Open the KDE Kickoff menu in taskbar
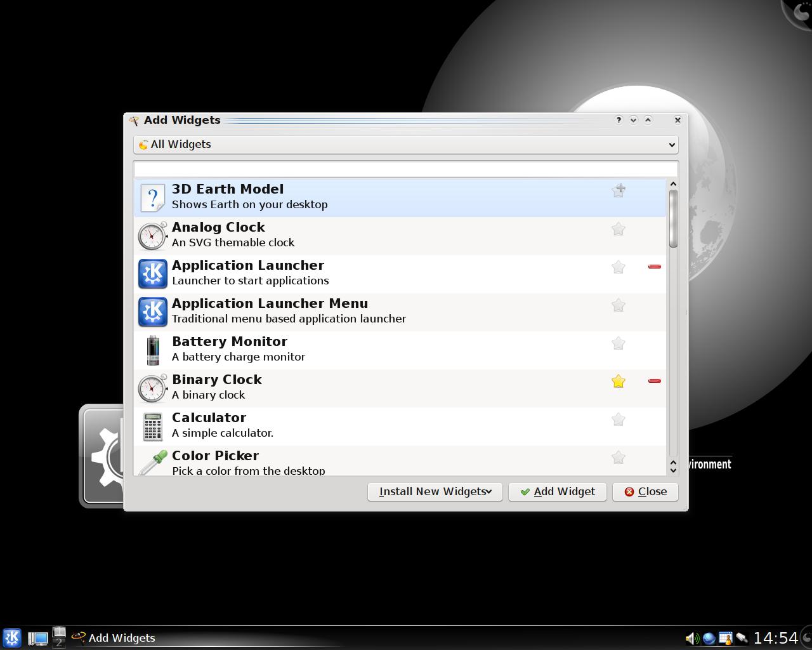812x650 pixels. [12, 637]
